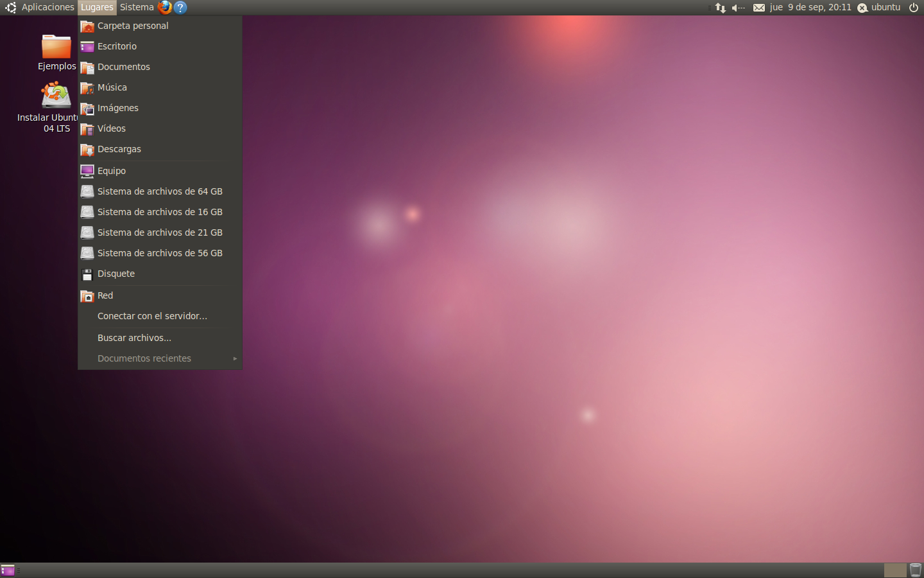Click the Ubuntu logo in the top panel
This screenshot has width=924, height=578.
click(10, 8)
